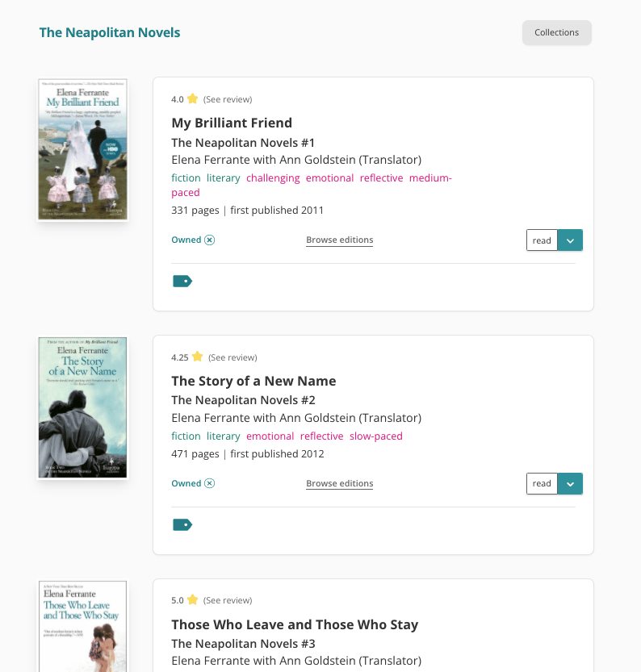This screenshot has width=641, height=672.
Task: Select the literary tag on The Story of a New Name
Action: 224,436
